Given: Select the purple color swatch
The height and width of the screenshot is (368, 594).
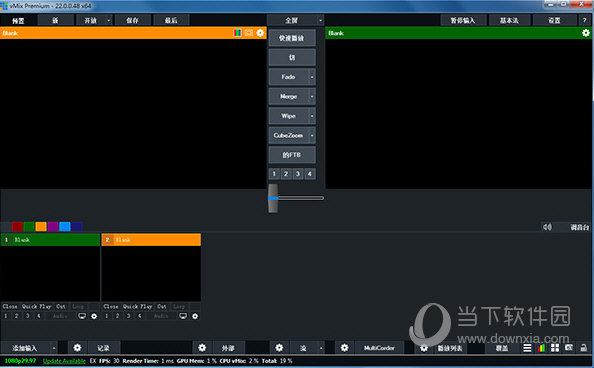Looking at the screenshot, I should [53, 227].
